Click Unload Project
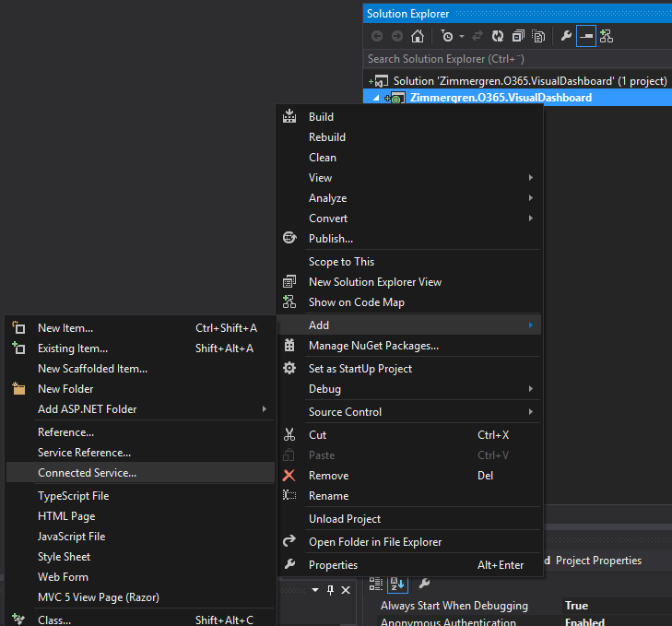The height and width of the screenshot is (626, 672). [x=409, y=519]
